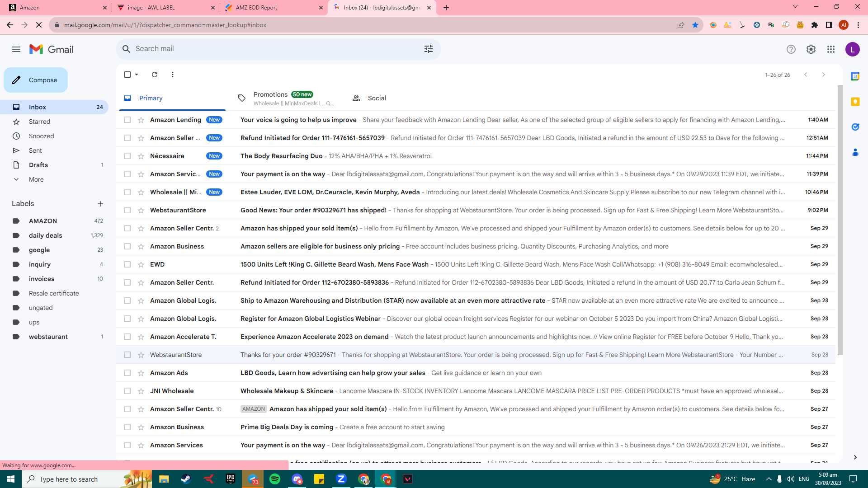This screenshot has width=868, height=488.
Task: Open the Snoozed folder
Action: click(x=54, y=136)
